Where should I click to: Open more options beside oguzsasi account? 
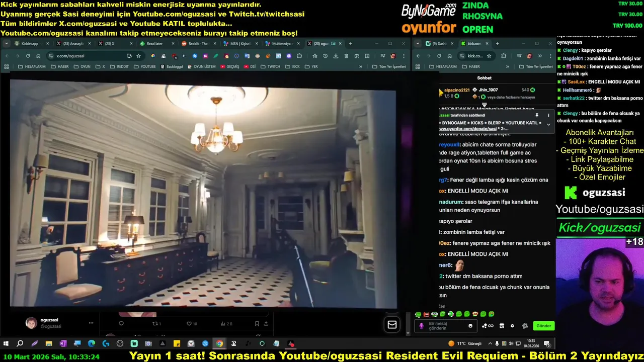(91, 323)
